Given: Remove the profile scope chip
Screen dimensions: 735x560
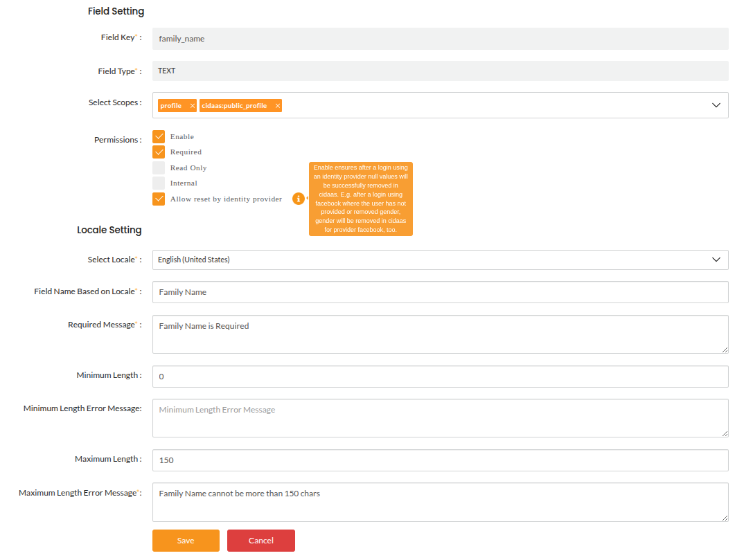Looking at the screenshot, I should tap(192, 105).
